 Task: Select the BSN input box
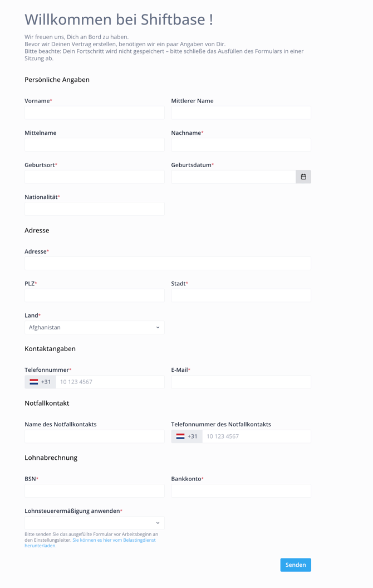tap(95, 491)
